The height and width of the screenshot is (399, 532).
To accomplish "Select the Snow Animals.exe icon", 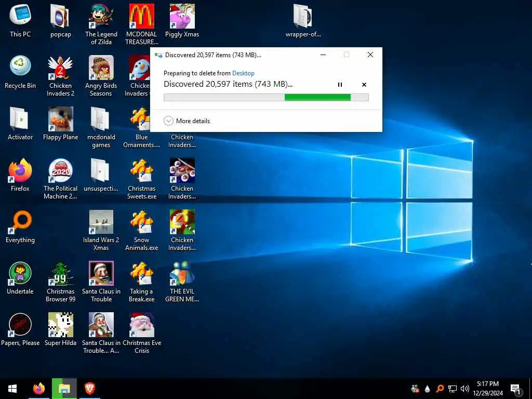I will [x=141, y=230].
